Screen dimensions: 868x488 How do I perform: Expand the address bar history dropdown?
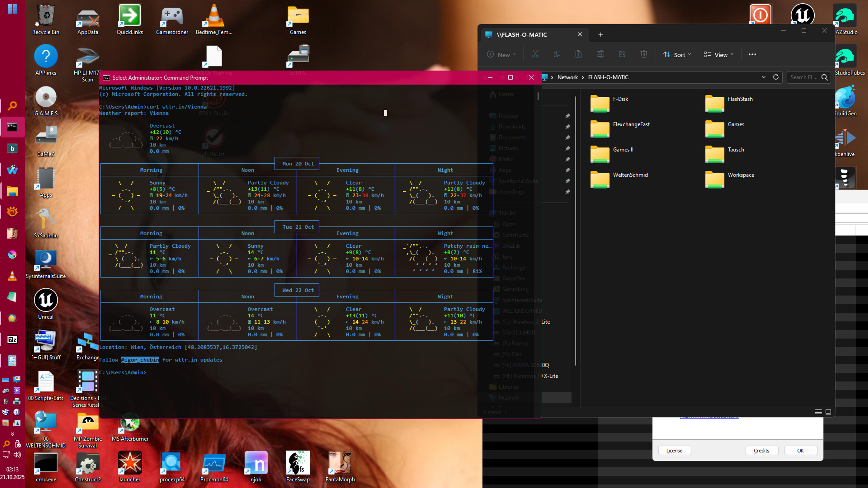(764, 77)
